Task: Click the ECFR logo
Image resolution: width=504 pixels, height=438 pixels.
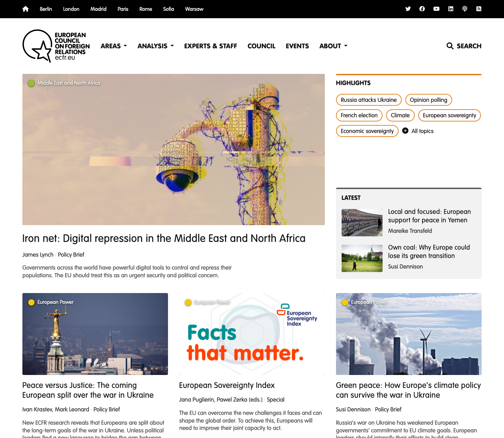Action: coord(56,46)
